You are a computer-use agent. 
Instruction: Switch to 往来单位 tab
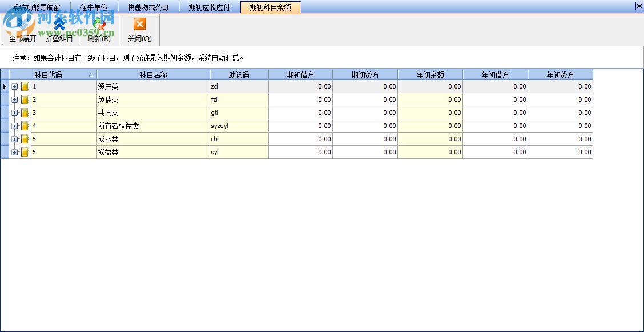(x=94, y=7)
